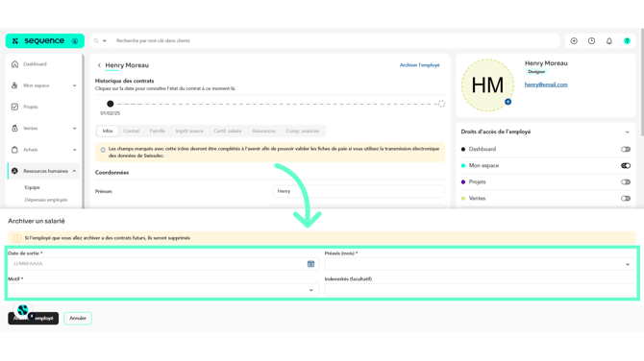
Task: Click the Projets checkbox icon in the sidebar
Action: tap(14, 107)
